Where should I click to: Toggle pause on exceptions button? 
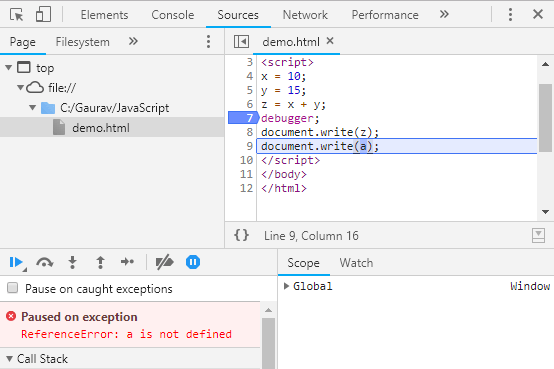[193, 262]
